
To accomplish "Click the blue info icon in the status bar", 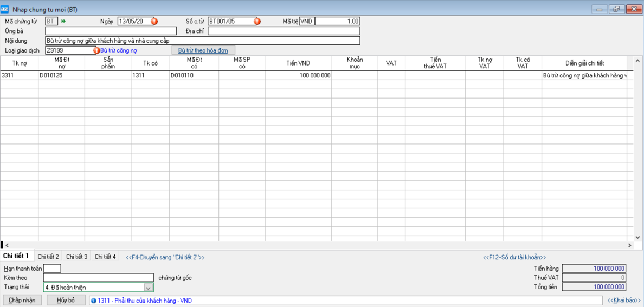I will point(93,301).
